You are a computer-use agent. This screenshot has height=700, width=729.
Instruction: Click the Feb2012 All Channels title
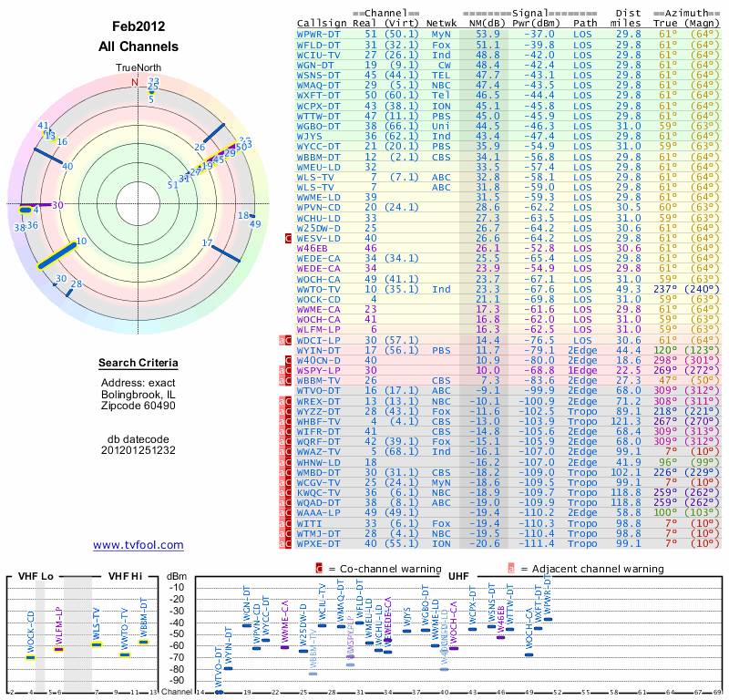pyautogui.click(x=139, y=37)
